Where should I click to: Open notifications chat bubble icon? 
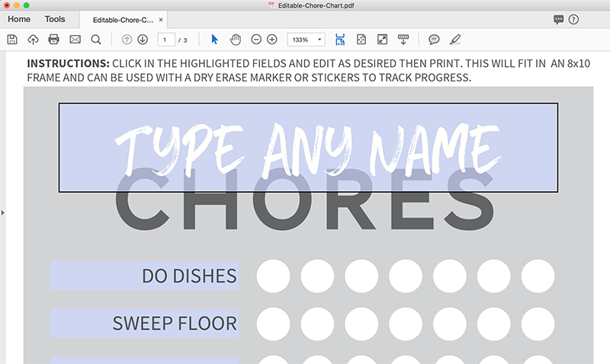[x=559, y=20]
